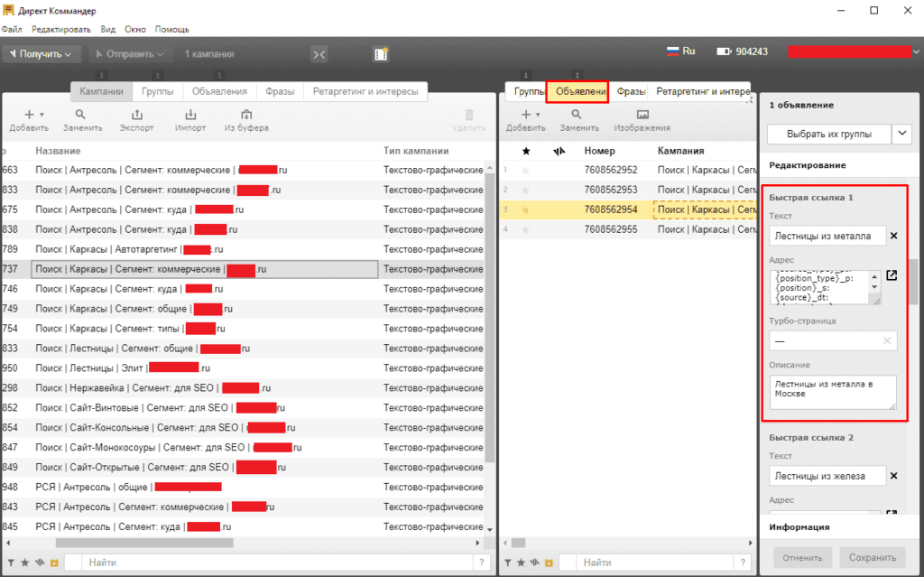Click the Изображения icon
Image resolution: width=924 pixels, height=577 pixels.
tap(642, 115)
